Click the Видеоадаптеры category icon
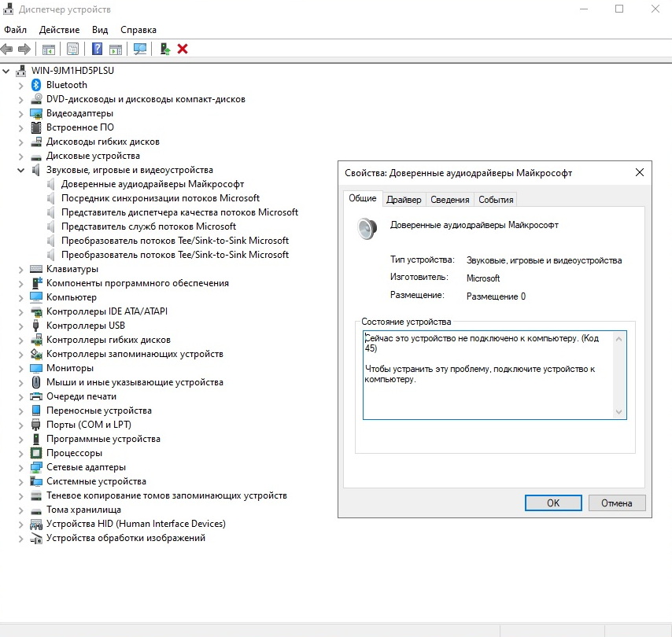Image resolution: width=672 pixels, height=637 pixels. point(36,113)
